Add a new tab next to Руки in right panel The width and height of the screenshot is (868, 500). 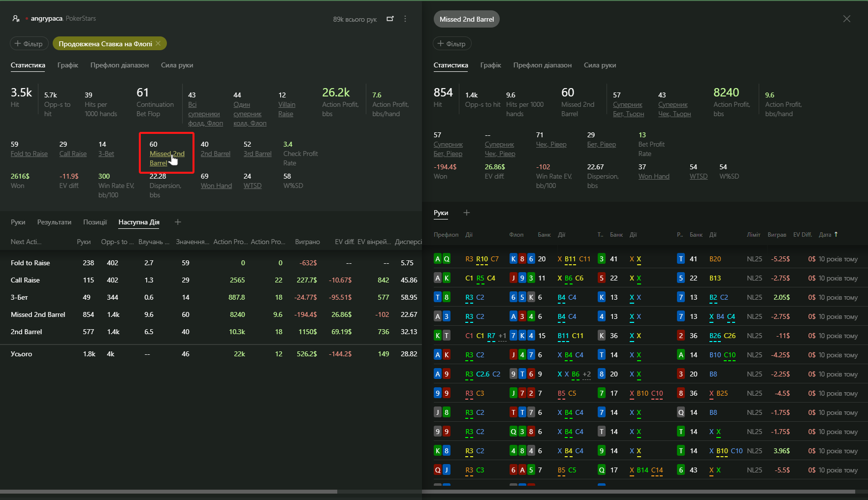point(466,213)
